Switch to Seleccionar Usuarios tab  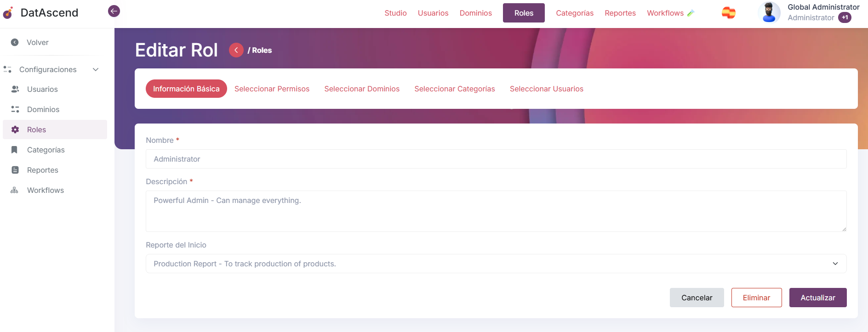coord(546,89)
